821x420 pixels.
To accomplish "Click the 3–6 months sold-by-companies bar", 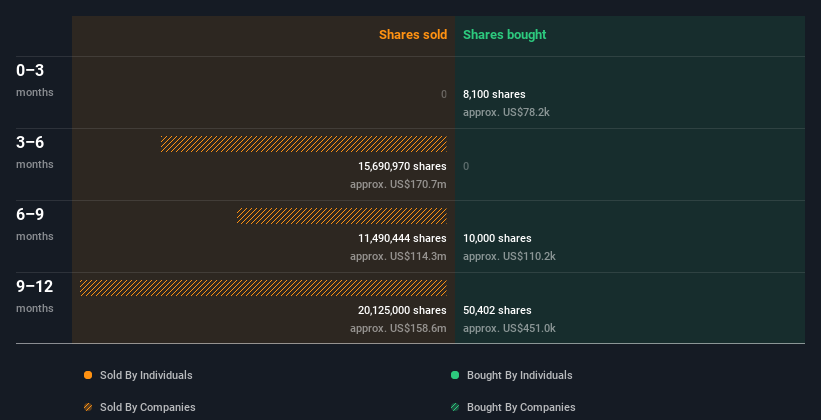I will click(304, 144).
